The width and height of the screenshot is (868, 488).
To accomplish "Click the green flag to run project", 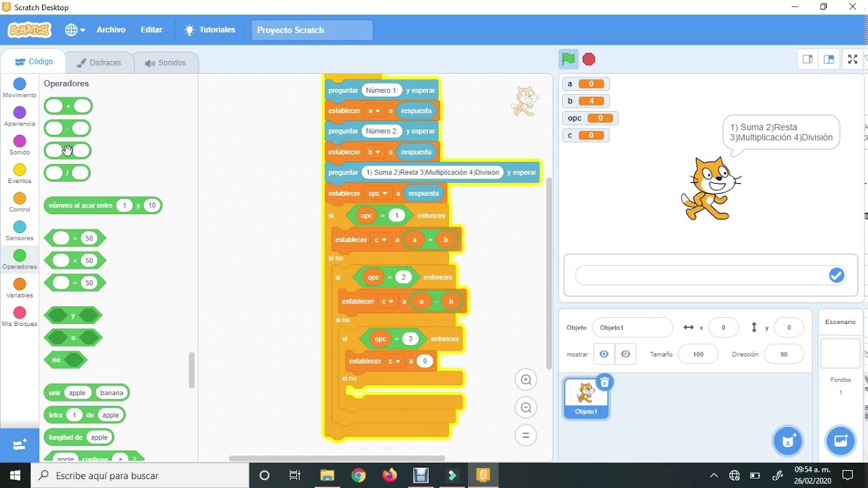I will point(568,59).
